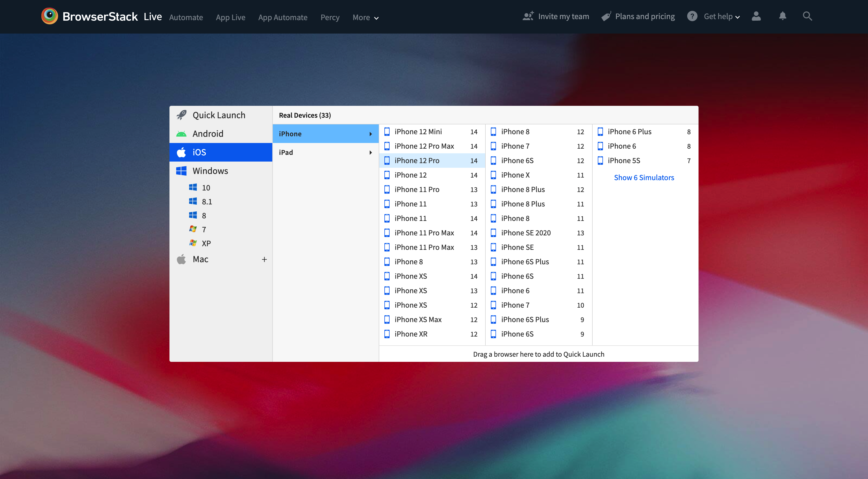Open the Automate menu item
Image resolution: width=868 pixels, height=479 pixels.
pyautogui.click(x=186, y=17)
